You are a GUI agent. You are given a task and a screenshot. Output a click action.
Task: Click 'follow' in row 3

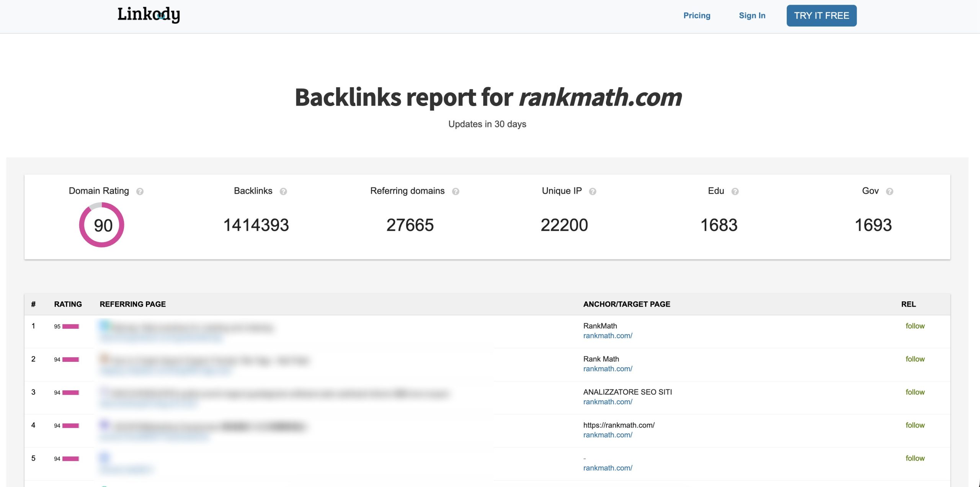(x=915, y=392)
